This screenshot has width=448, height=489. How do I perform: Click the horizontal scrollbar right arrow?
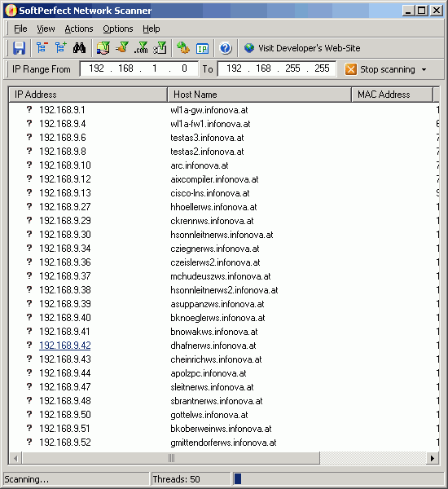(x=432, y=458)
